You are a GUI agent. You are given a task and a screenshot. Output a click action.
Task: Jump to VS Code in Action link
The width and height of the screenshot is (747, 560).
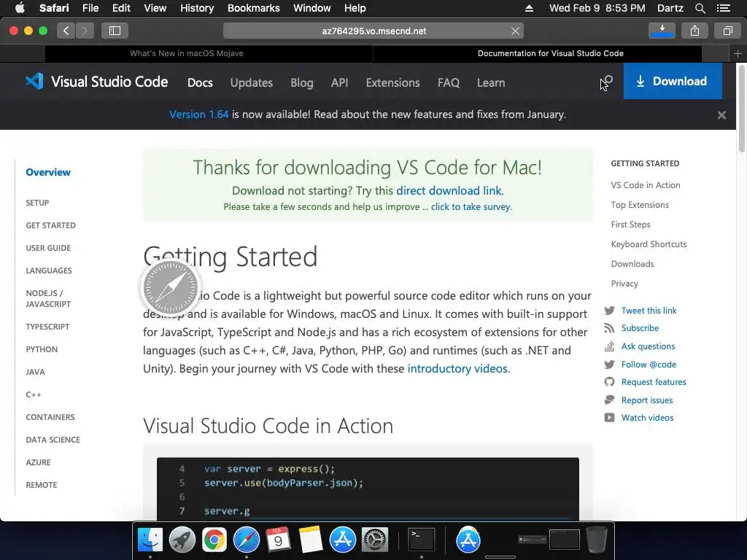[x=645, y=185]
